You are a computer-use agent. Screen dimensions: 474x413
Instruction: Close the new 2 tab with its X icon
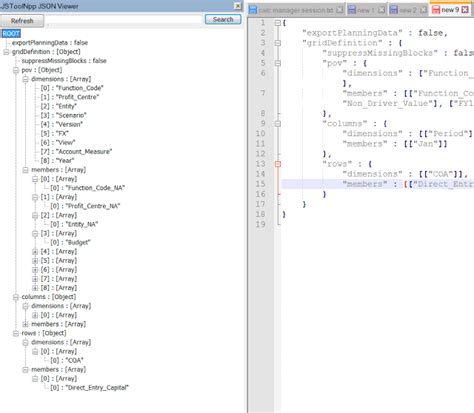[x=423, y=10]
